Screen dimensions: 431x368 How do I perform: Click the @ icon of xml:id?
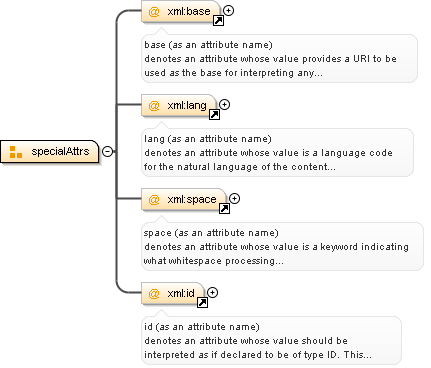pos(154,294)
